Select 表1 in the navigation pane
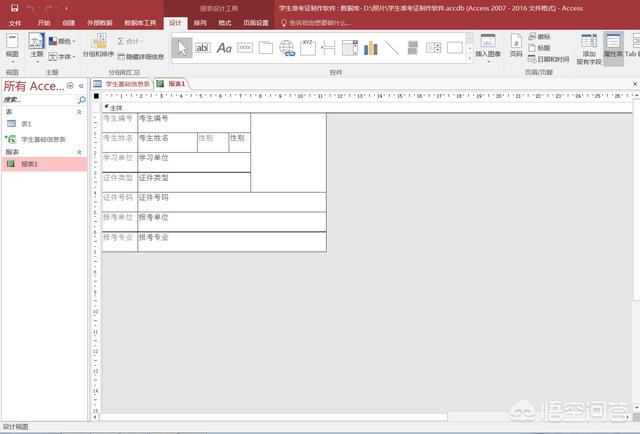 pyautogui.click(x=44, y=124)
